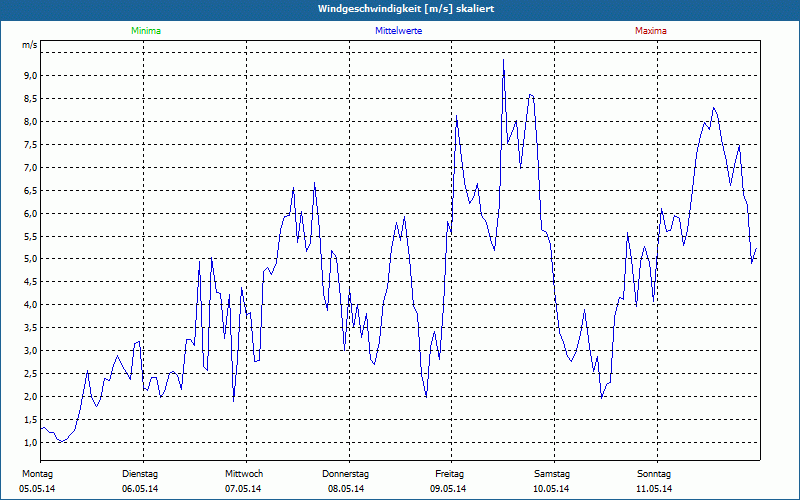Select the red Maxima legend label
This screenshot has height=500, width=800.
(x=651, y=31)
